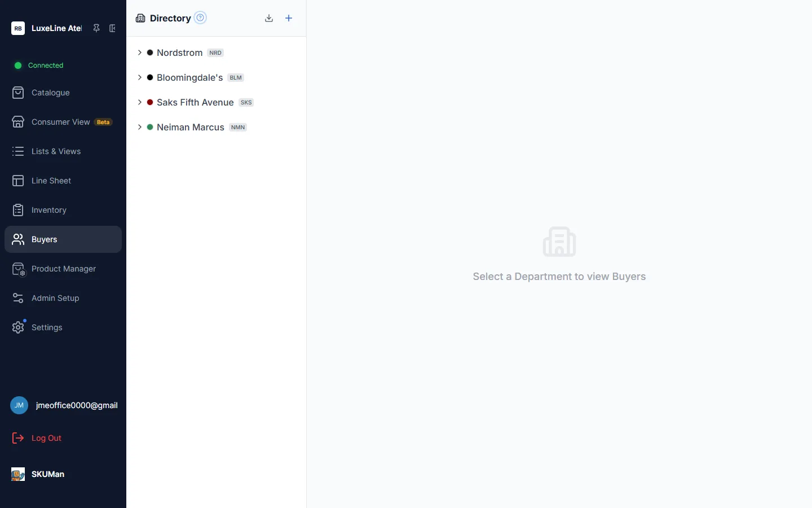Navigate to Line Sheet
The image size is (812, 508).
[63, 181]
